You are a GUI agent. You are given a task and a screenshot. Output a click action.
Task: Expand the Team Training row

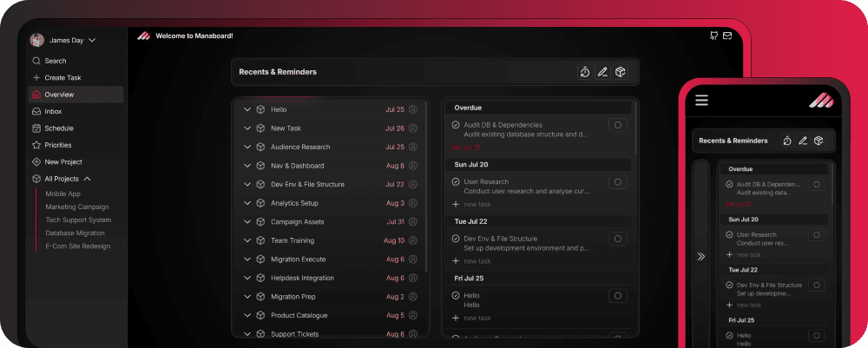click(x=247, y=240)
